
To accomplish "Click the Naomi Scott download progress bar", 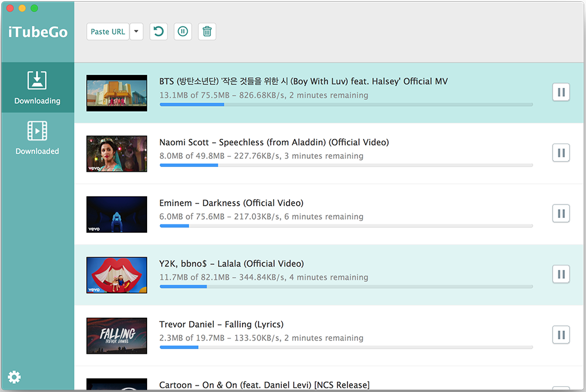I will pyautogui.click(x=346, y=165).
